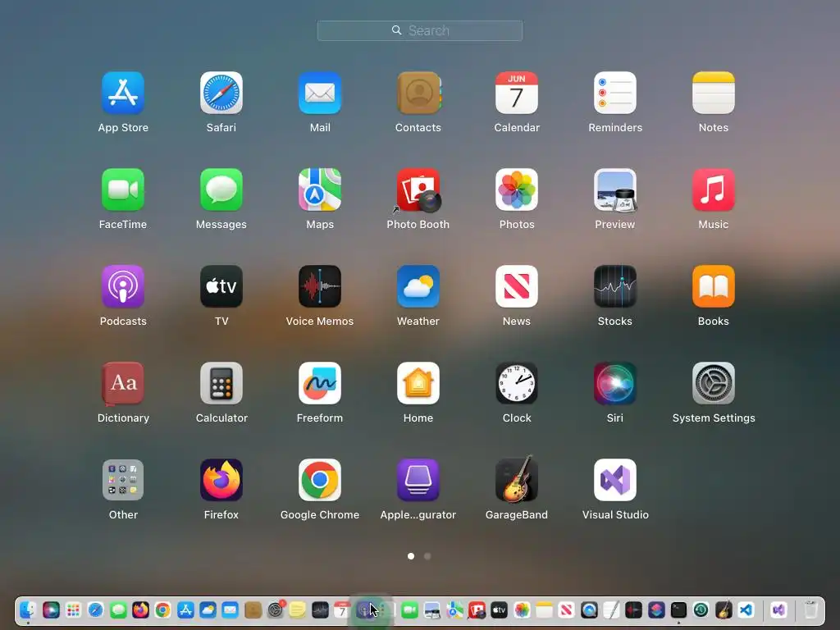This screenshot has height=630, width=840.
Task: Launch Podcasts from the Launchpad grid
Action: (123, 286)
